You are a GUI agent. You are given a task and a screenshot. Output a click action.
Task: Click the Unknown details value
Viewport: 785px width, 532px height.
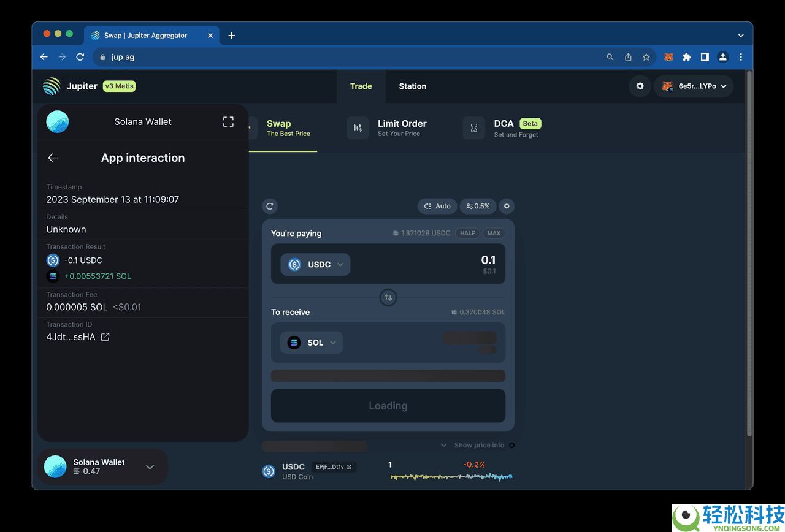pyautogui.click(x=66, y=229)
